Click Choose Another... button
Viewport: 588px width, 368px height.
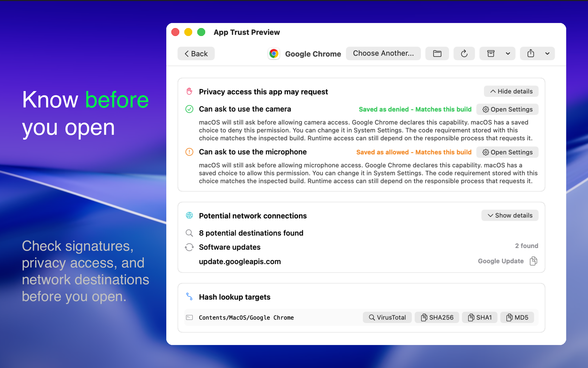tap(383, 53)
